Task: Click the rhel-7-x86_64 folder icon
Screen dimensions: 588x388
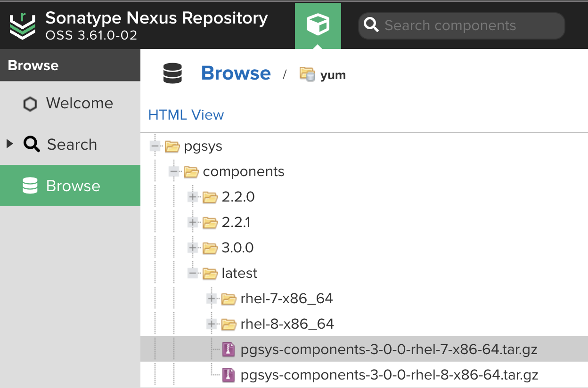Action: tap(229, 299)
